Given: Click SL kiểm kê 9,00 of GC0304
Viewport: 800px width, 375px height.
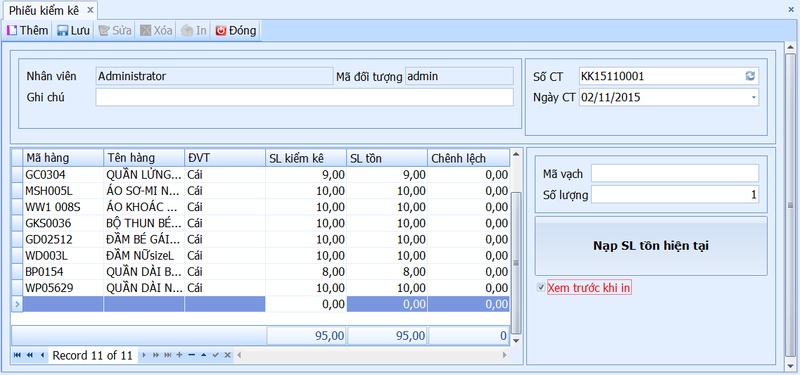Looking at the screenshot, I should [306, 175].
